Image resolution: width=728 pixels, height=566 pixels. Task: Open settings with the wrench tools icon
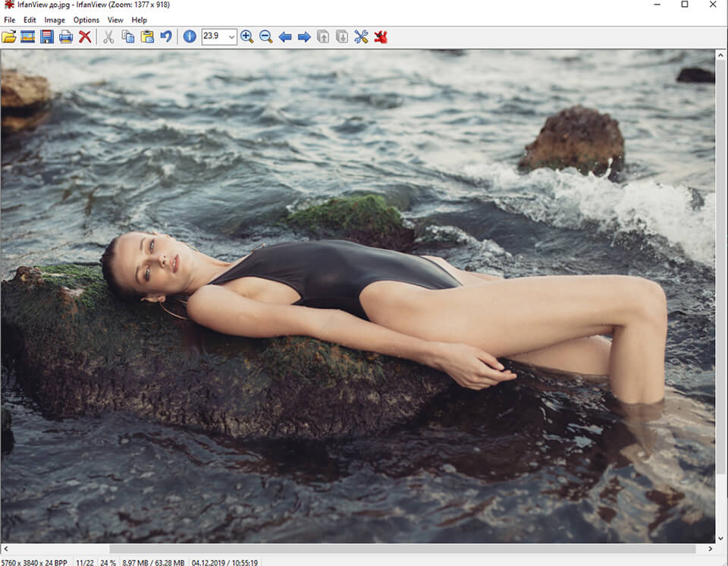point(361,36)
